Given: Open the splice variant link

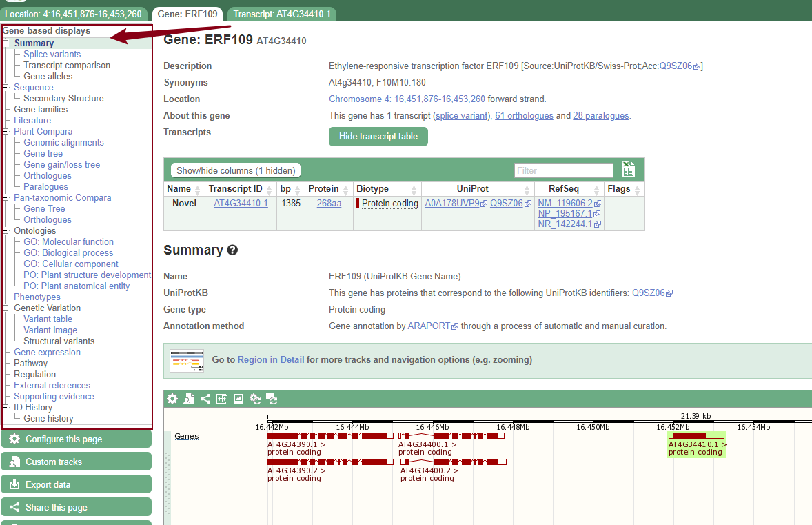Looking at the screenshot, I should click(461, 116).
